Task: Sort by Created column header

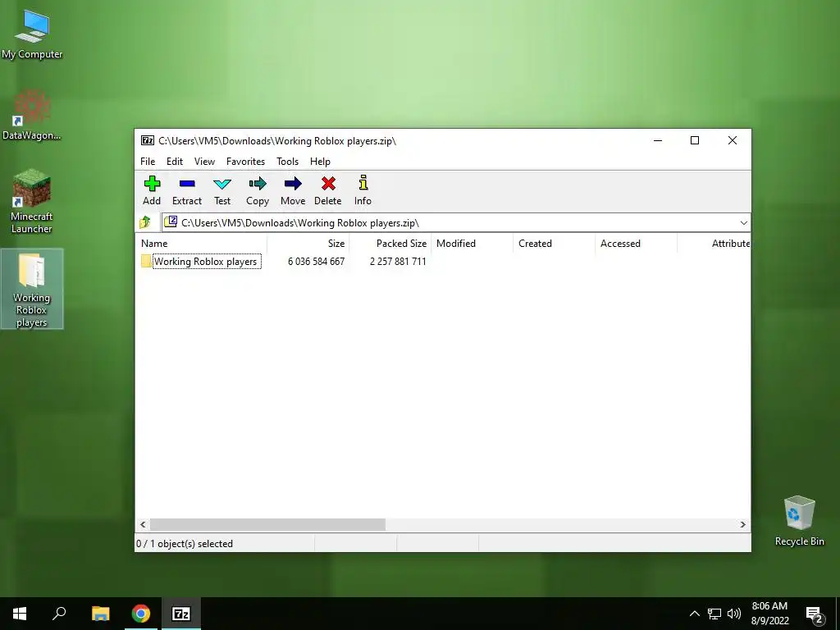Action: pos(554,243)
